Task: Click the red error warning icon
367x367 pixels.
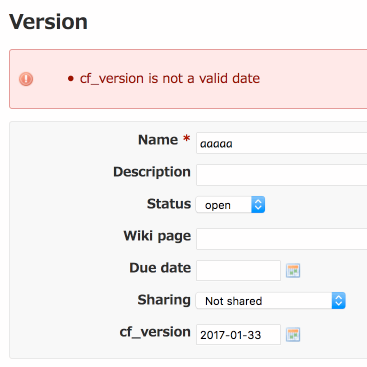Action: pos(26,79)
